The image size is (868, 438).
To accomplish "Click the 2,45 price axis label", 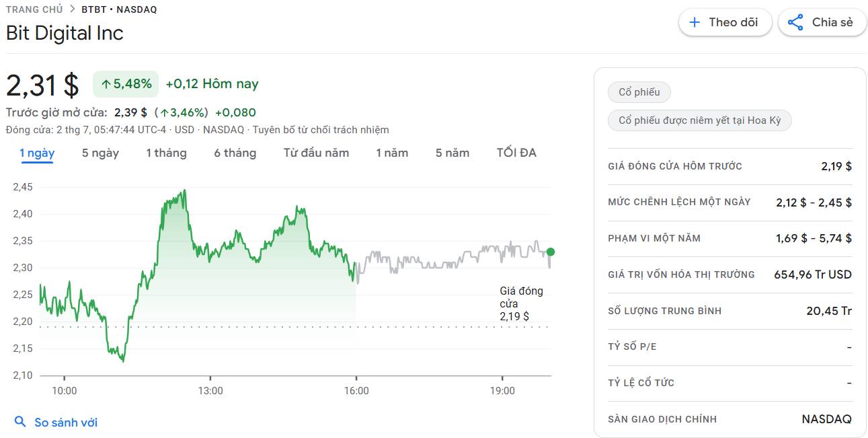I will click(x=23, y=187).
